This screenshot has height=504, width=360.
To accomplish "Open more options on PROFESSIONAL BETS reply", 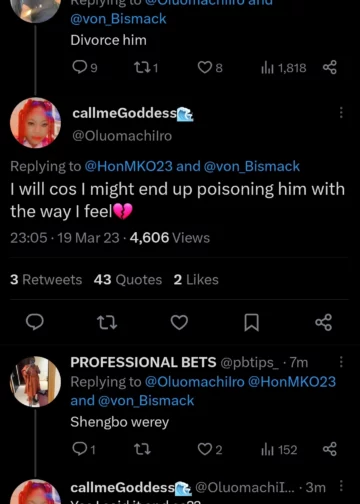I will [x=341, y=362].
